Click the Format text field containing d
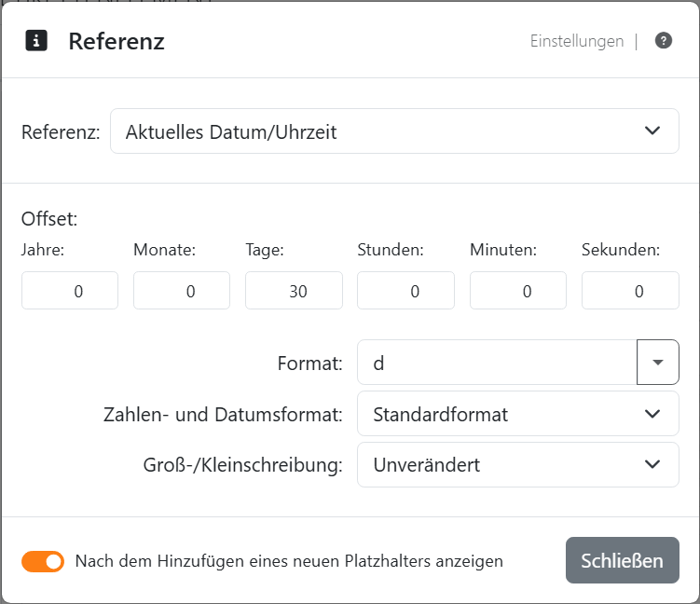 click(x=497, y=362)
